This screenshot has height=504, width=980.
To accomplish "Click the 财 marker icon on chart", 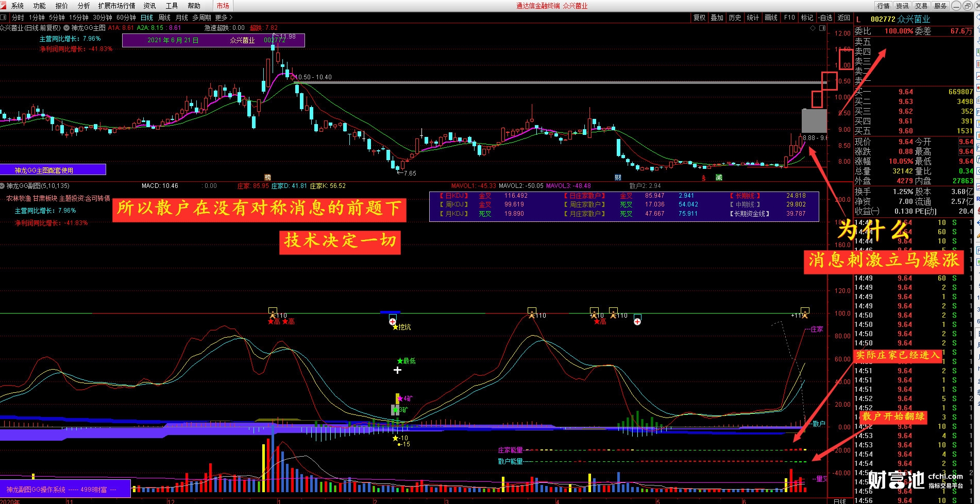I will [x=618, y=177].
